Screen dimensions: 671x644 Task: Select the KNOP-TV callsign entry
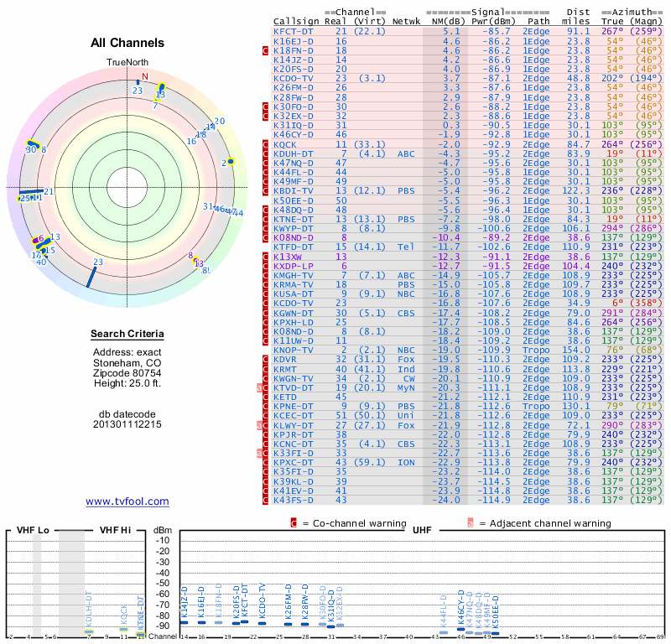pos(293,350)
